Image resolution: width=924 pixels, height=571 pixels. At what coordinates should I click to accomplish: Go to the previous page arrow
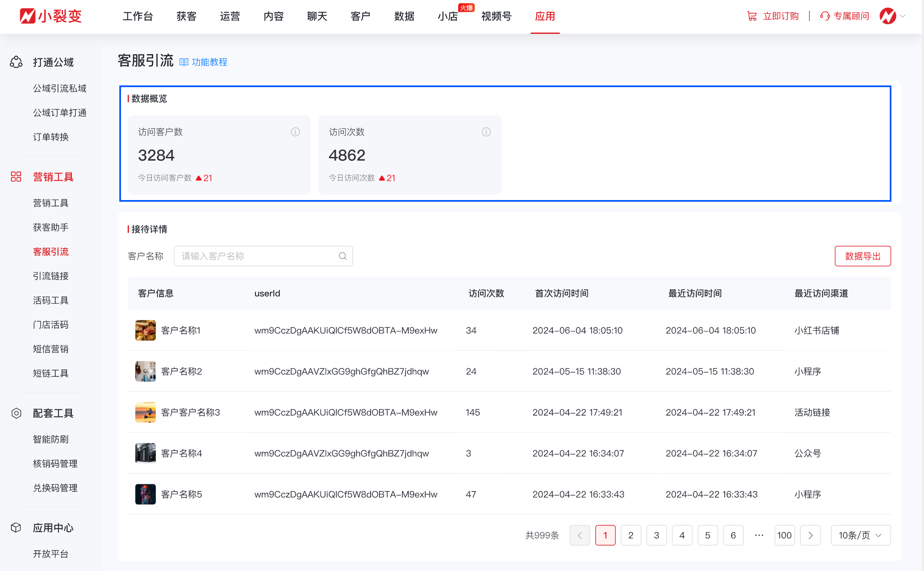click(580, 535)
